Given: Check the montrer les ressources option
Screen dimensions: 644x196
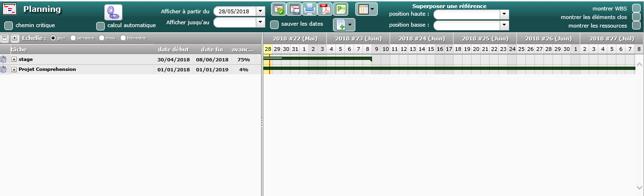Looking at the screenshot, I should [636, 25].
